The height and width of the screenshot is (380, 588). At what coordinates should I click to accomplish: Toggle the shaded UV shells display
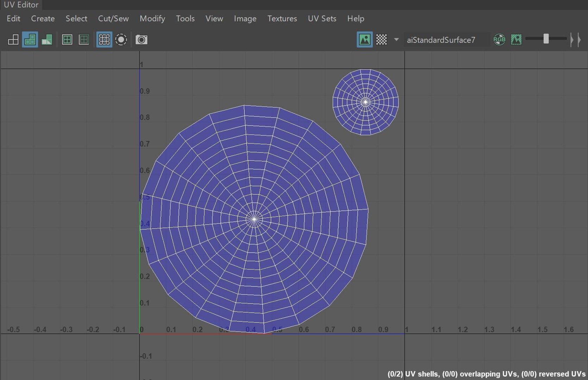30,40
